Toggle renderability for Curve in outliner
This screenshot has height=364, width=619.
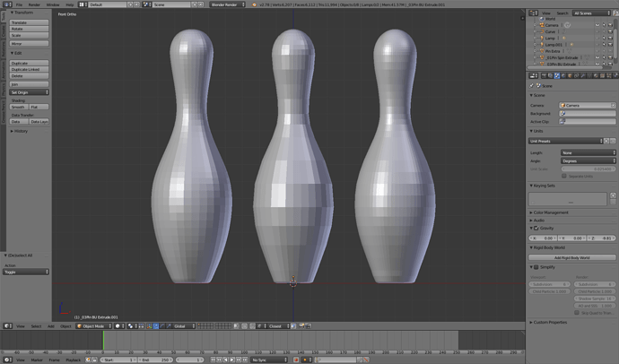click(610, 31)
